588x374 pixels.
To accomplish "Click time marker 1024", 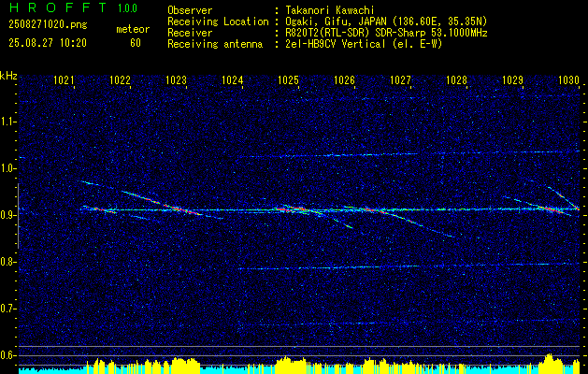I will pos(232,79).
